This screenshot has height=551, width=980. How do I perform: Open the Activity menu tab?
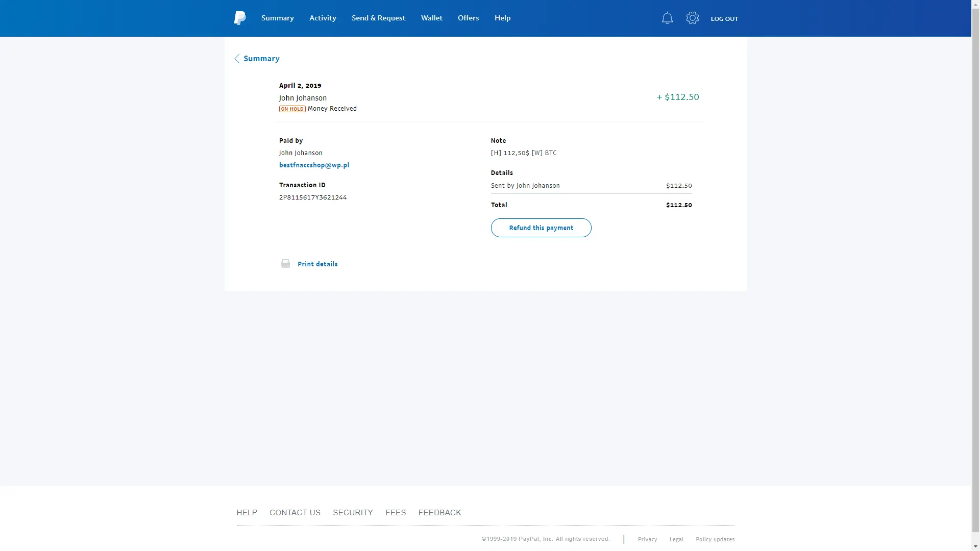tap(323, 18)
